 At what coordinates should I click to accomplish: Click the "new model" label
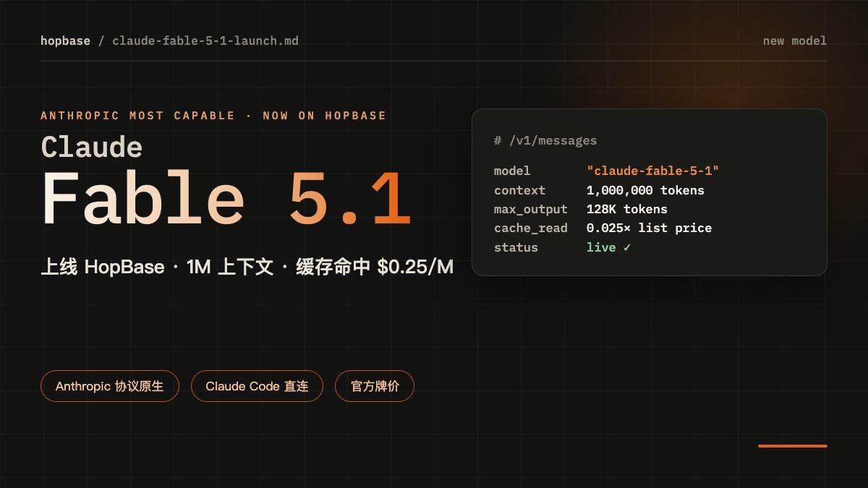click(x=794, y=41)
